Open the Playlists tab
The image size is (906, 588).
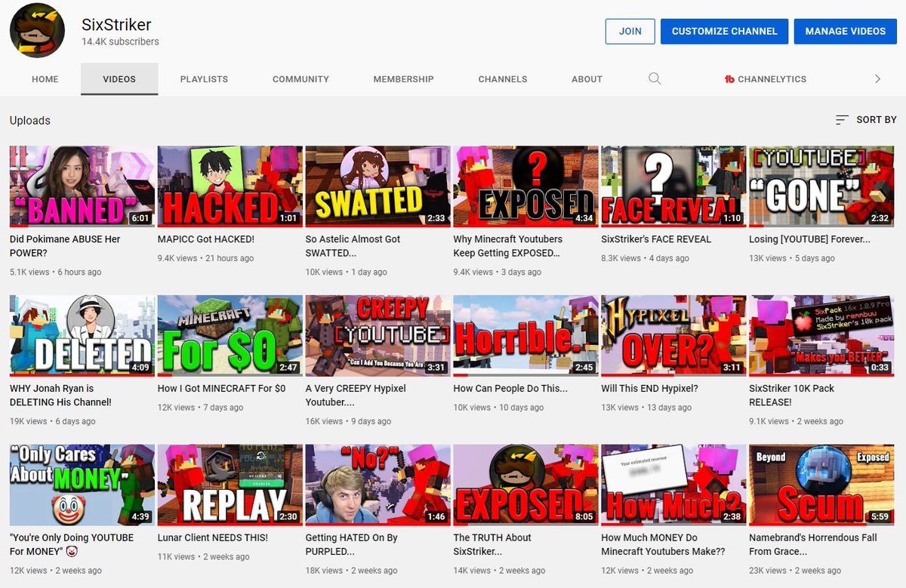pos(204,79)
